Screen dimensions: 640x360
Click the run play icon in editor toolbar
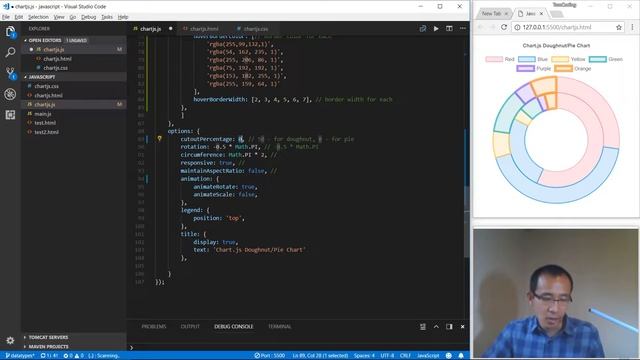[436, 29]
